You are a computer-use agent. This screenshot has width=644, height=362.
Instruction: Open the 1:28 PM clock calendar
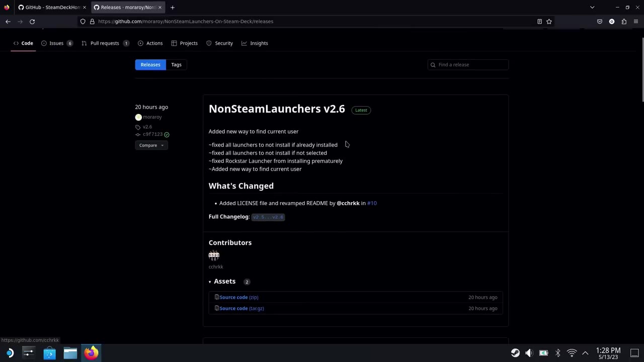click(608, 353)
